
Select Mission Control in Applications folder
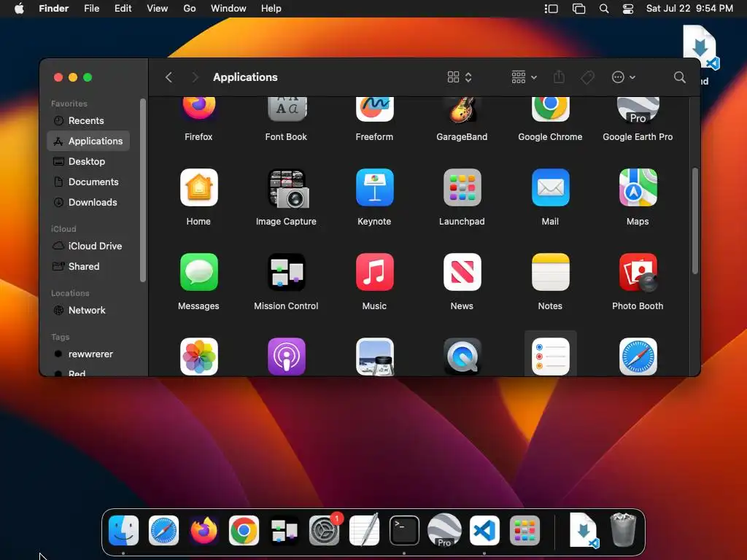tap(286, 272)
